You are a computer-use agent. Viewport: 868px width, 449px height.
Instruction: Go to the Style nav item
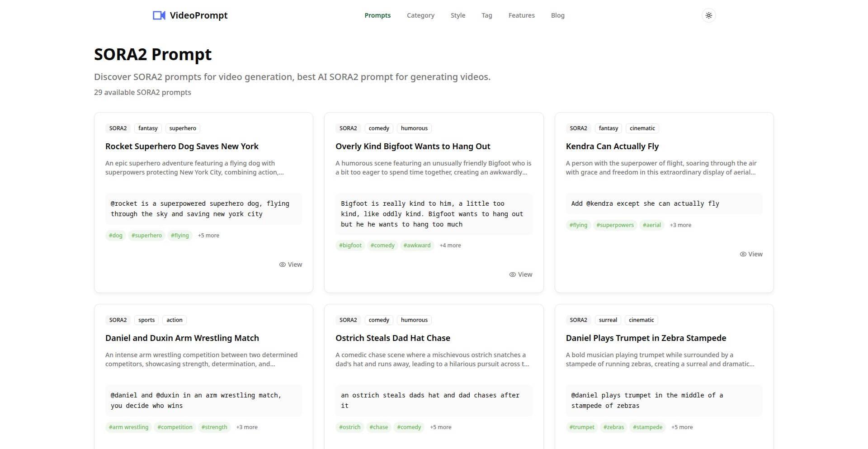point(458,15)
